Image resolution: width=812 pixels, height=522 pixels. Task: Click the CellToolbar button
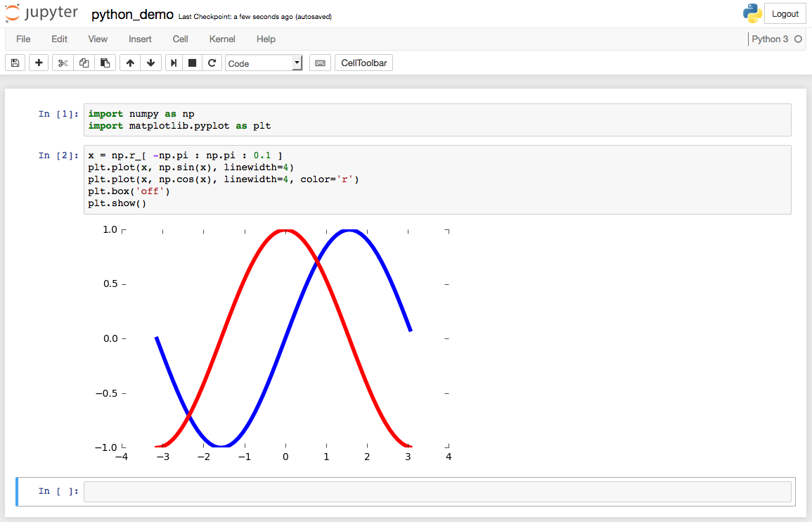(x=363, y=63)
